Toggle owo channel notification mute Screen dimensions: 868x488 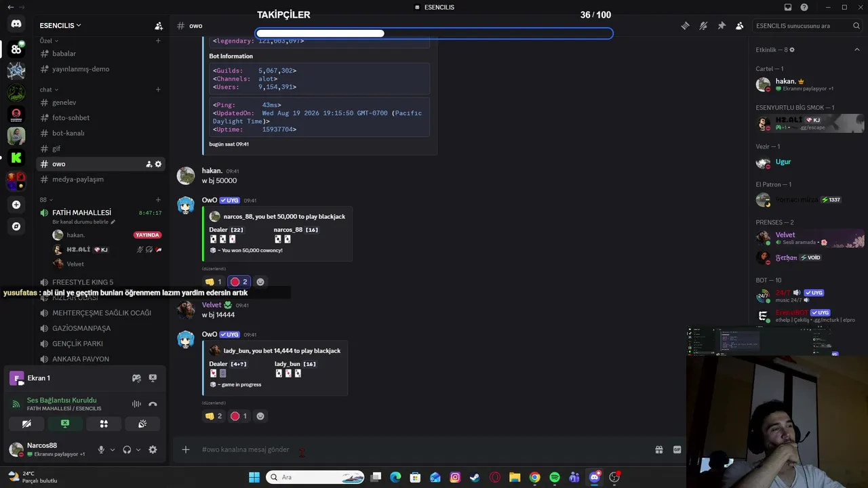click(x=703, y=26)
